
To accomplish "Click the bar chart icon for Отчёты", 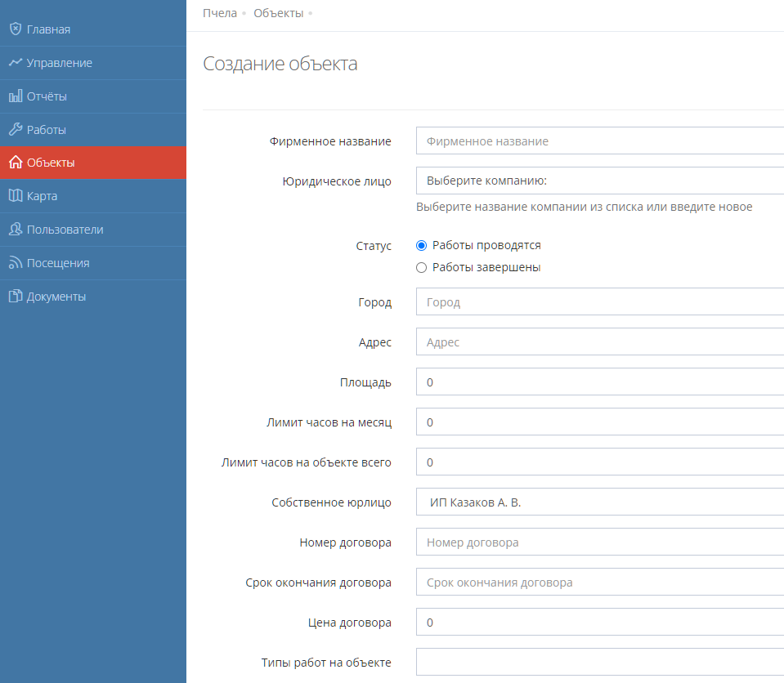I will 15,96.
